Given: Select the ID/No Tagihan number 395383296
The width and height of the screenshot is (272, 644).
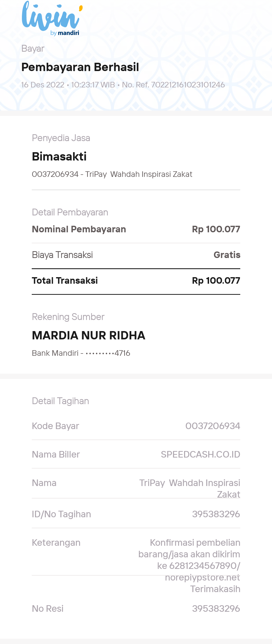Looking at the screenshot, I should (x=216, y=514).
